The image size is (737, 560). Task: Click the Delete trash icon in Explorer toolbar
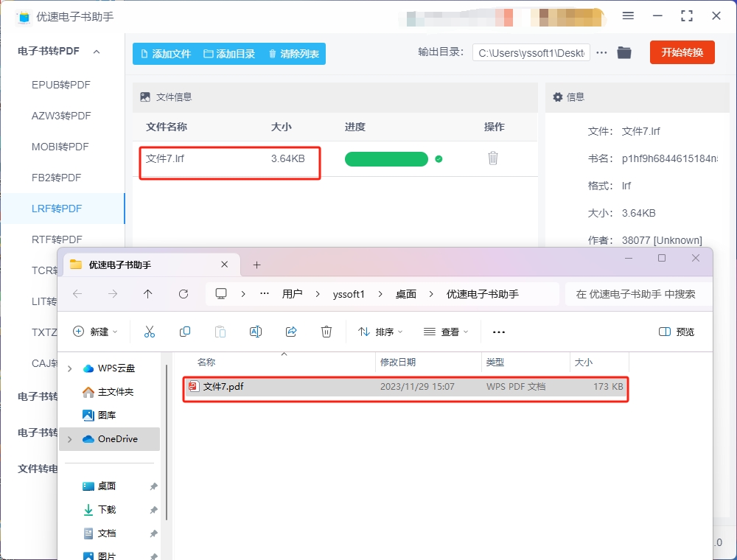(x=326, y=332)
